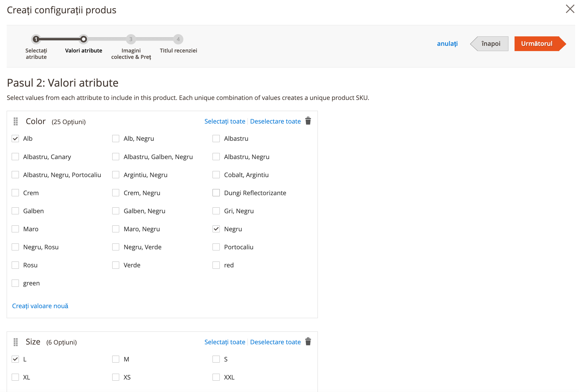
Task: Uncheck the L size checkbox
Action: [15, 359]
